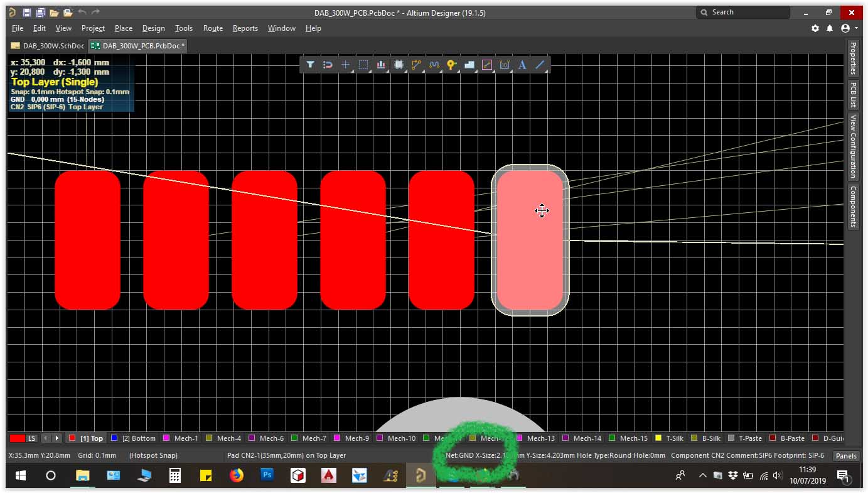The image size is (868, 493).
Task: Expand the vertical Properties side panel
Action: (853, 58)
